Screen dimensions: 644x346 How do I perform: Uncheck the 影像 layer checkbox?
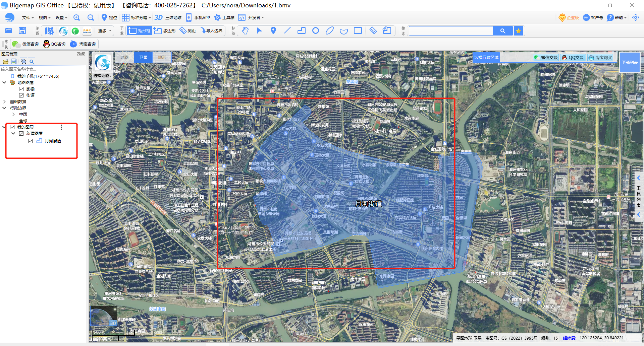point(21,89)
